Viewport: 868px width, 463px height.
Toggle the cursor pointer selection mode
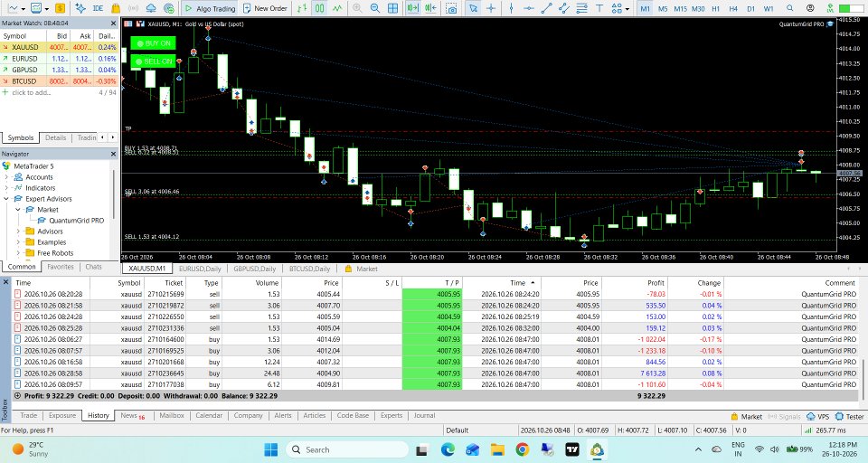[x=473, y=8]
